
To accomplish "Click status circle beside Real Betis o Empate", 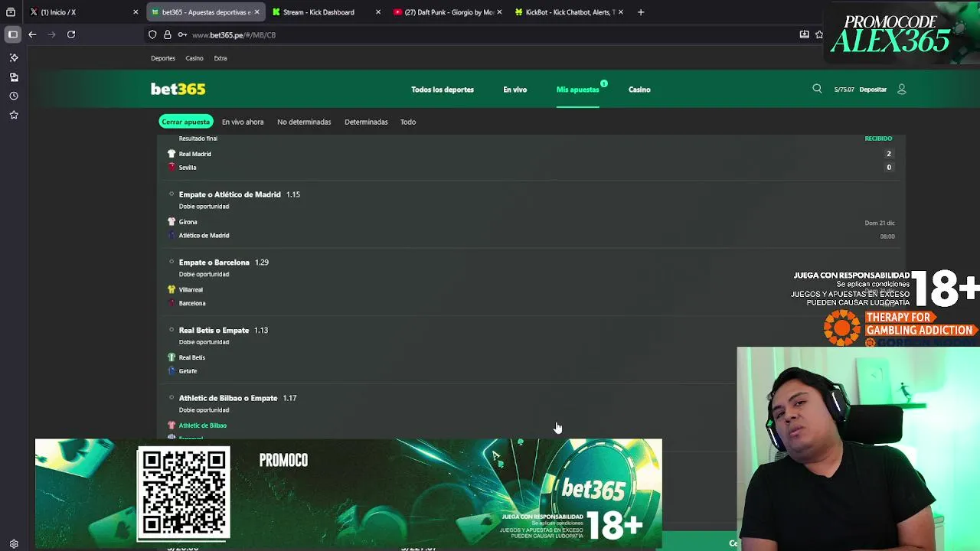I will (171, 330).
